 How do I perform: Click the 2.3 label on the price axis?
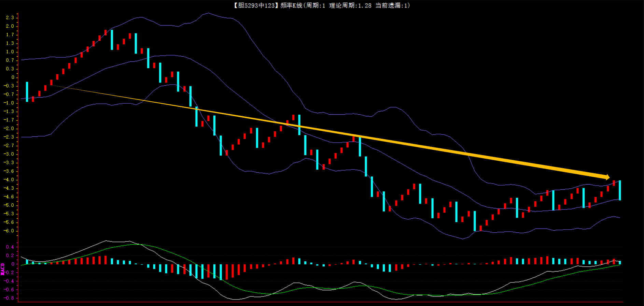(10, 17)
